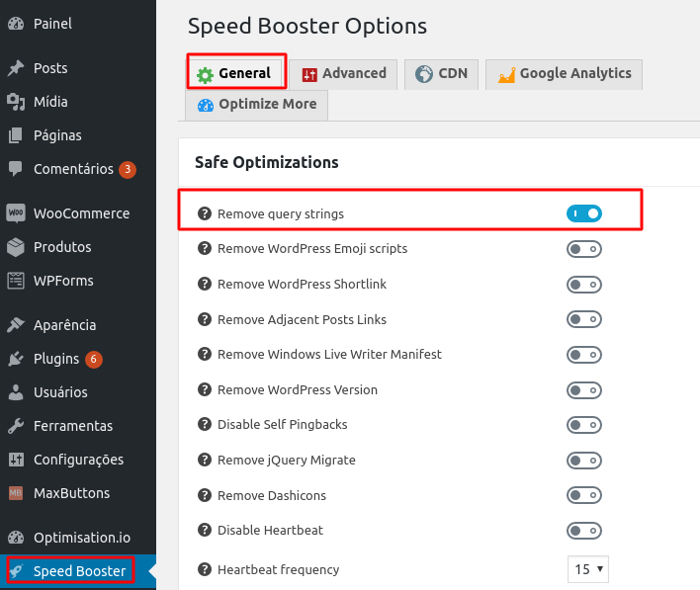The image size is (700, 590).
Task: Click help icon beside Remove Dashicons
Action: point(205,495)
